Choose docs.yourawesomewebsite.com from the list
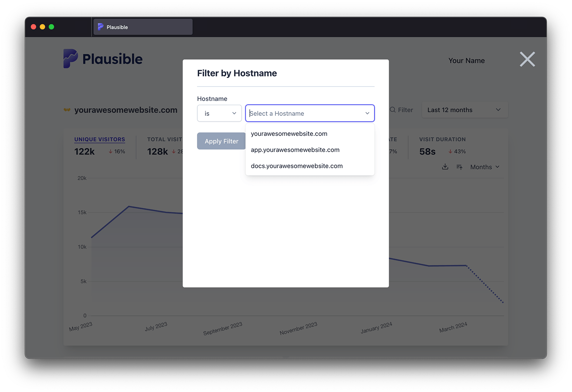572x392 pixels. pos(310,166)
